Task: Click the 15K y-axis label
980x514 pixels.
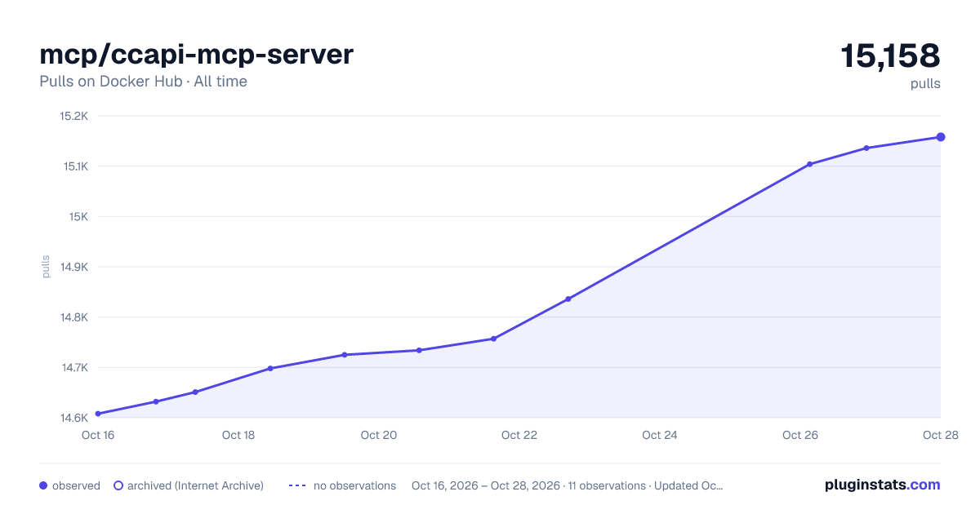Action: click(78, 216)
